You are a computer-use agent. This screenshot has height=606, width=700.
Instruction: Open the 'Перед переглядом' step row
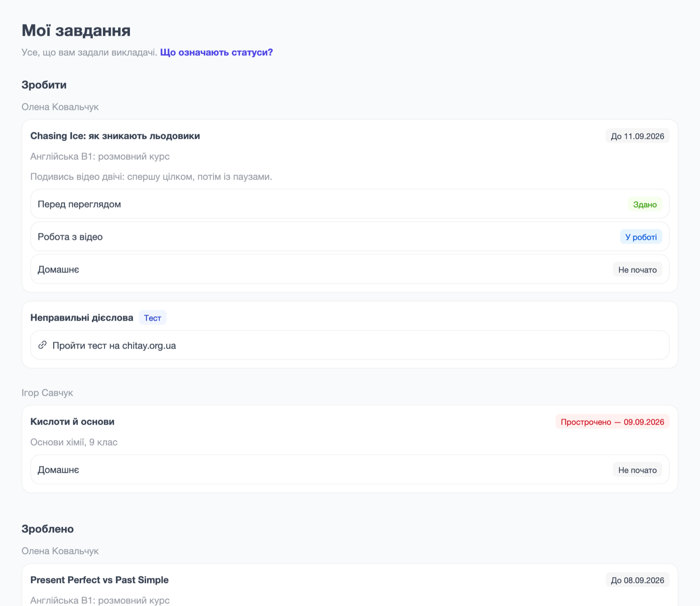[x=350, y=204]
